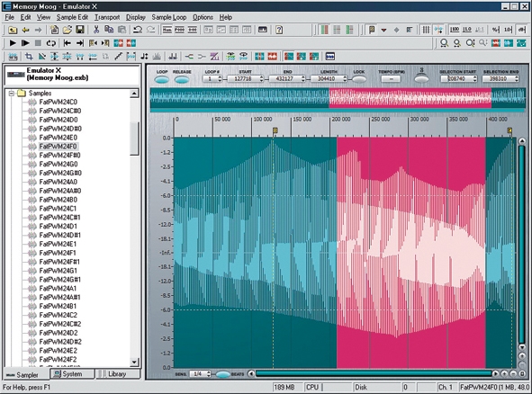Open the File menu
Image resolution: width=532 pixels, height=394 pixels.
[x=9, y=17]
